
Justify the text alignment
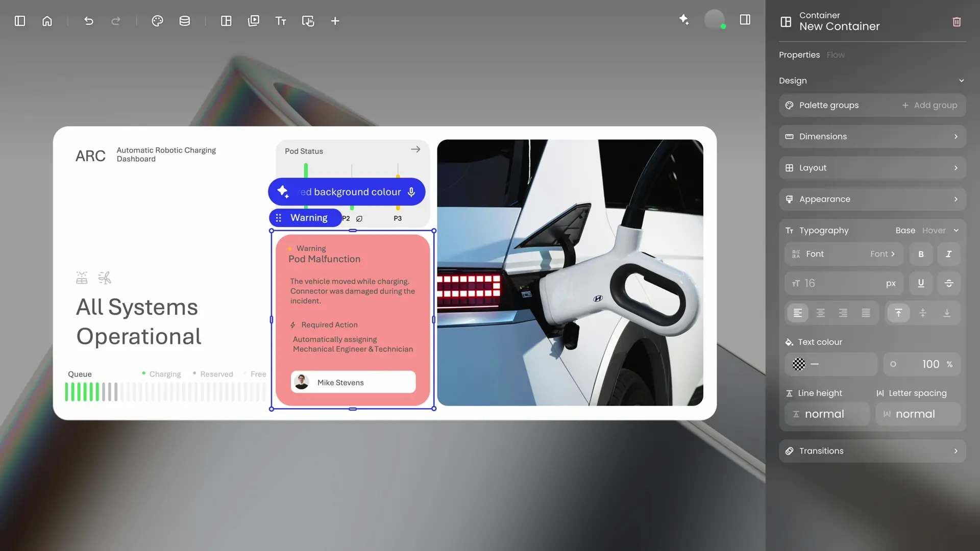point(866,313)
